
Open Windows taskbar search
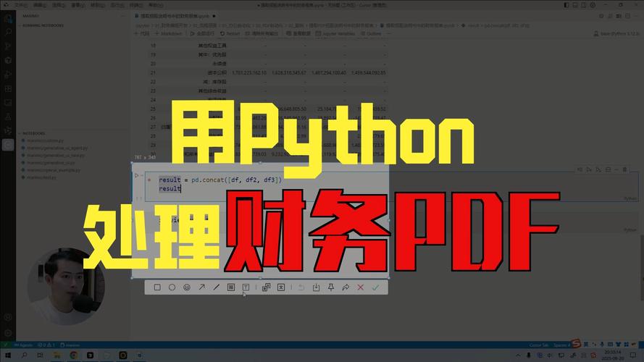click(24, 355)
